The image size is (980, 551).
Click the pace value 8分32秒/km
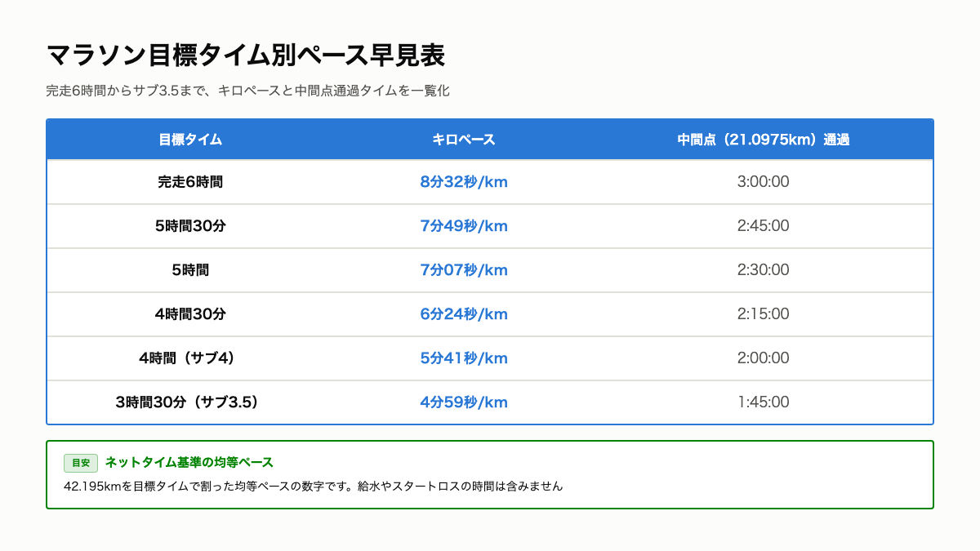pyautogui.click(x=464, y=182)
